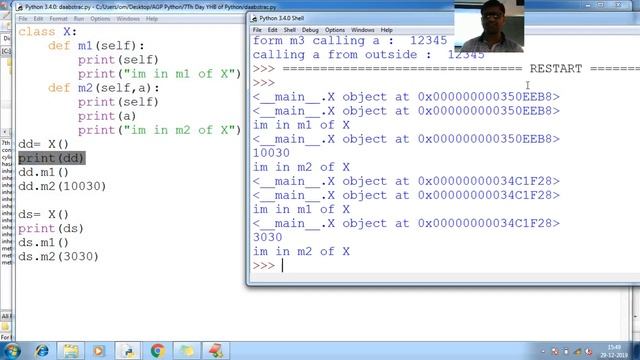The width and height of the screenshot is (640, 360).
Task: Open the File menu in the daabstrac.py editor
Action: pyautogui.click(x=23, y=19)
